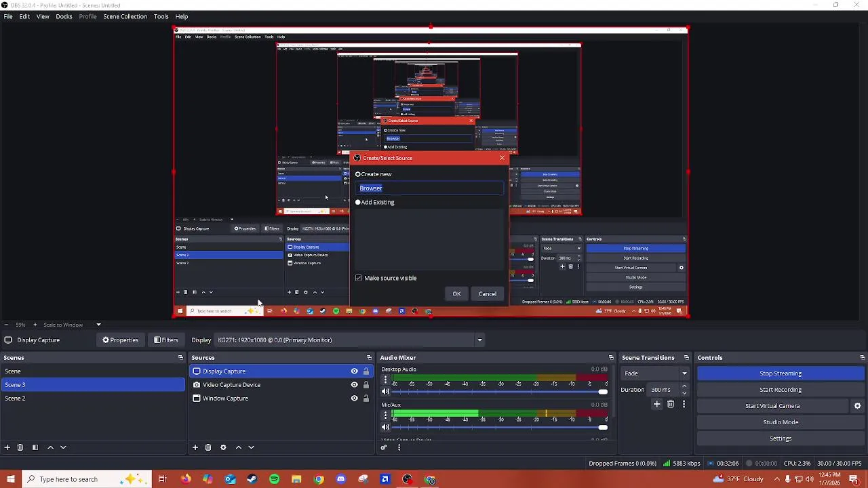Viewport: 868px width, 488px height.
Task: Click the Stop Streaming button
Action: (x=781, y=373)
